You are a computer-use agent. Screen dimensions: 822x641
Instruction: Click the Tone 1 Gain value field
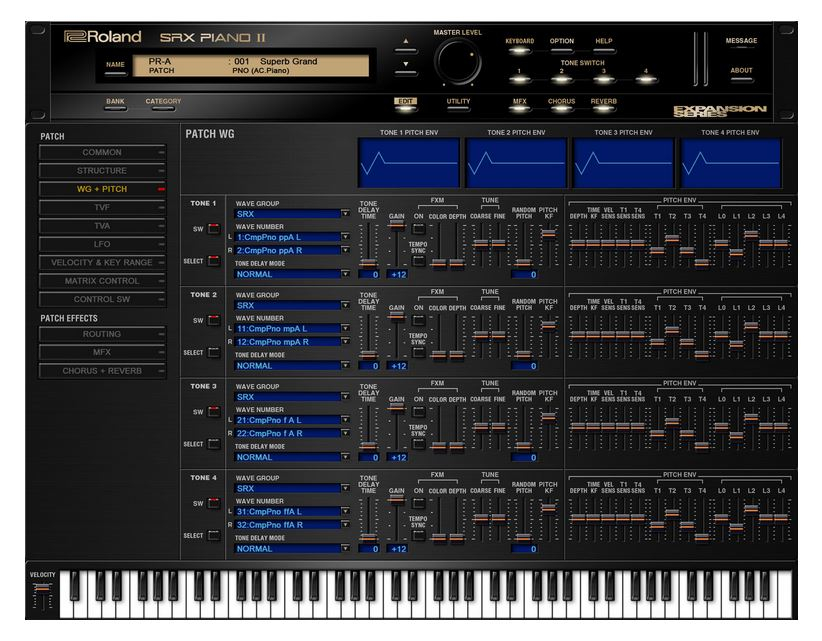(x=397, y=275)
